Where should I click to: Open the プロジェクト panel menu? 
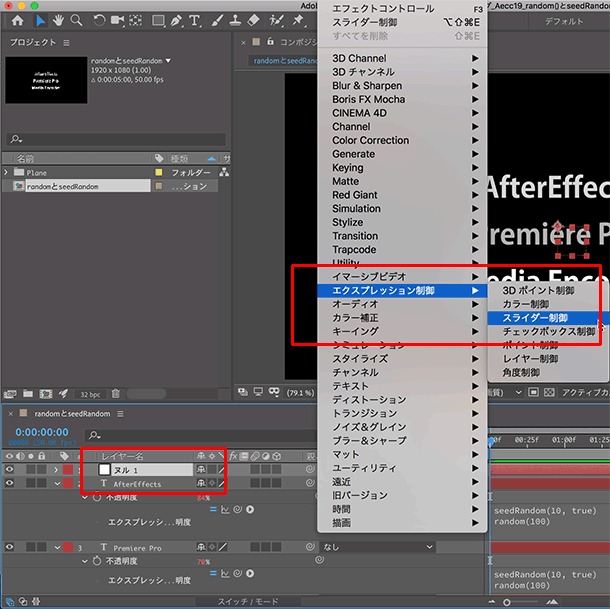pyautogui.click(x=67, y=42)
